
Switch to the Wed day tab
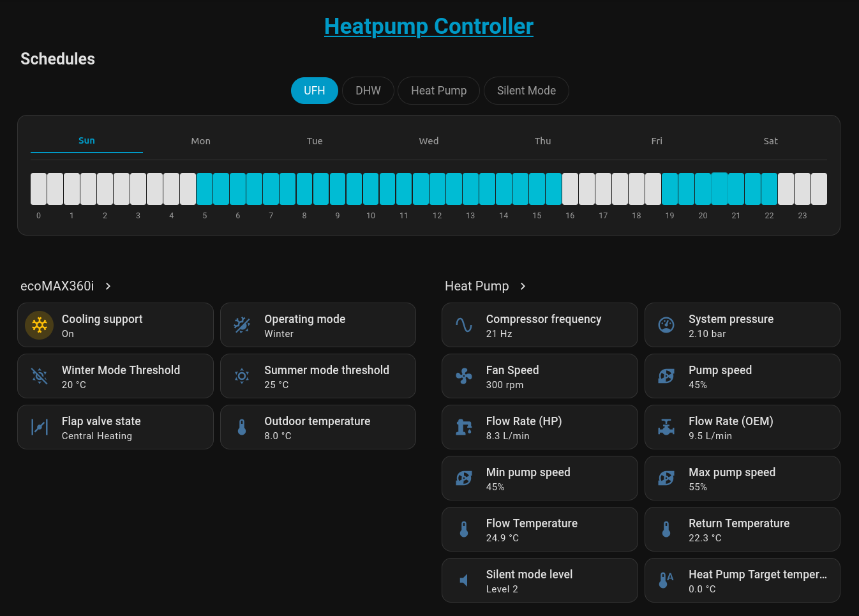pyautogui.click(x=428, y=141)
